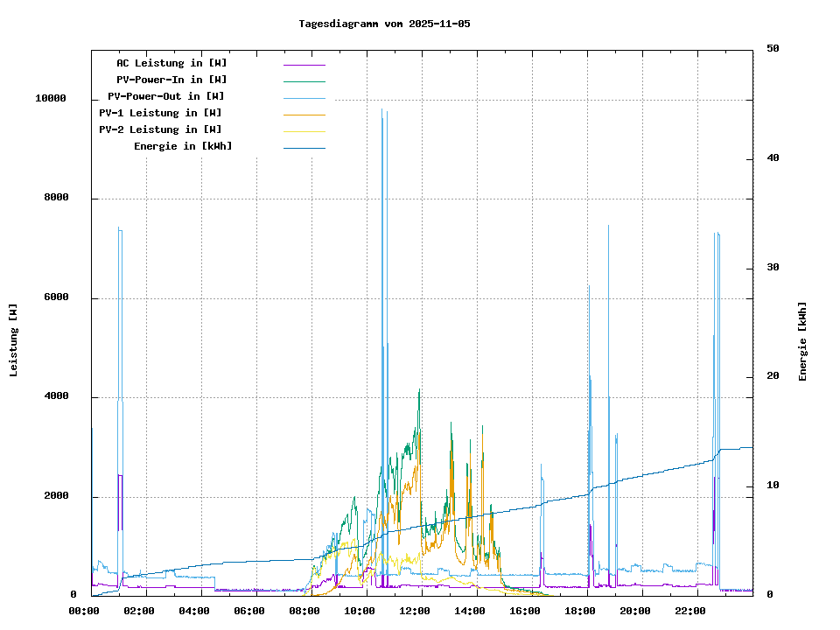Click the 00:00 time axis tick label

tap(86, 611)
